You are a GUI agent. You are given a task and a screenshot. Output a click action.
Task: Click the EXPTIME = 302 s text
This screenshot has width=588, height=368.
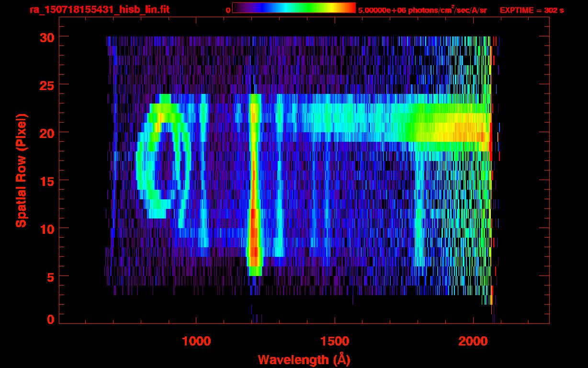click(x=531, y=10)
